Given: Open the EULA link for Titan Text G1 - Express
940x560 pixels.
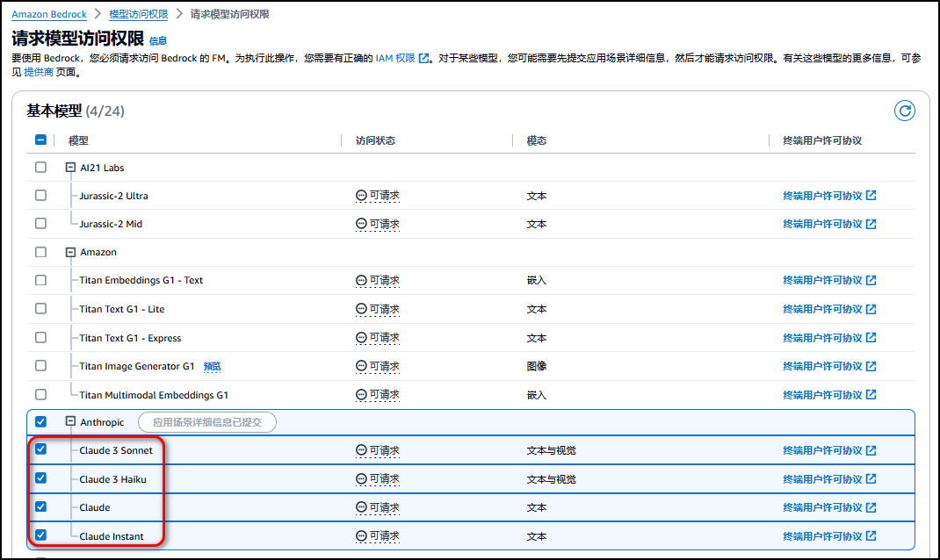Looking at the screenshot, I should click(829, 338).
